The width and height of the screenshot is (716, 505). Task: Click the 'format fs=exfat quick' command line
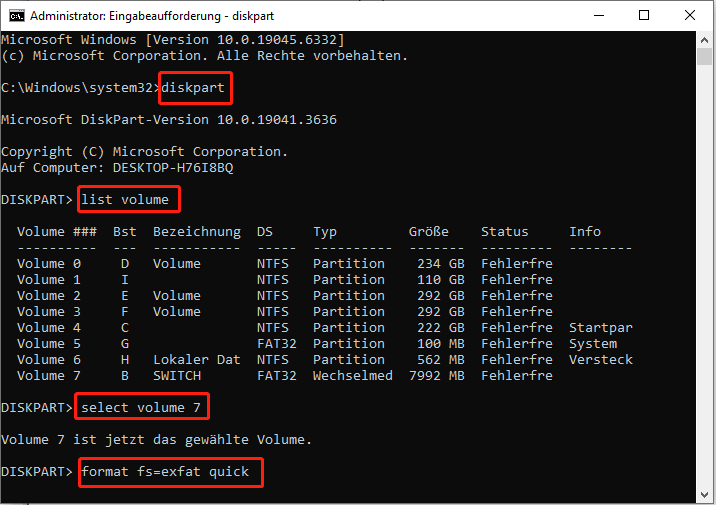[x=170, y=472]
